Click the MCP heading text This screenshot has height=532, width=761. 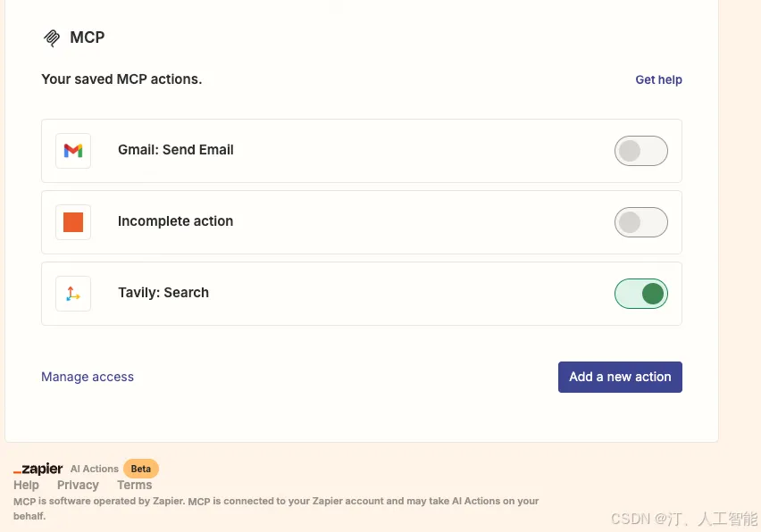coord(88,37)
